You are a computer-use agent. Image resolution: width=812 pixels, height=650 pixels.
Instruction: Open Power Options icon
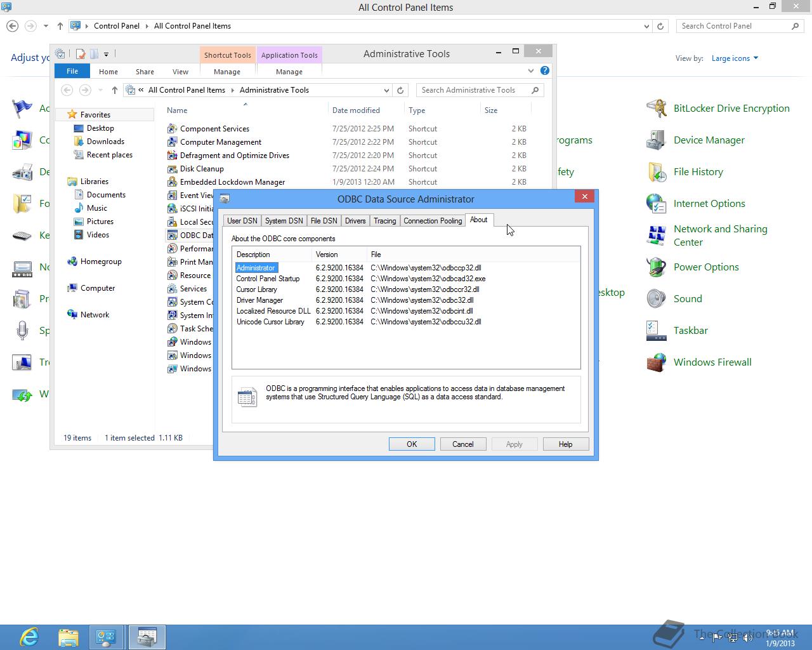(656, 267)
